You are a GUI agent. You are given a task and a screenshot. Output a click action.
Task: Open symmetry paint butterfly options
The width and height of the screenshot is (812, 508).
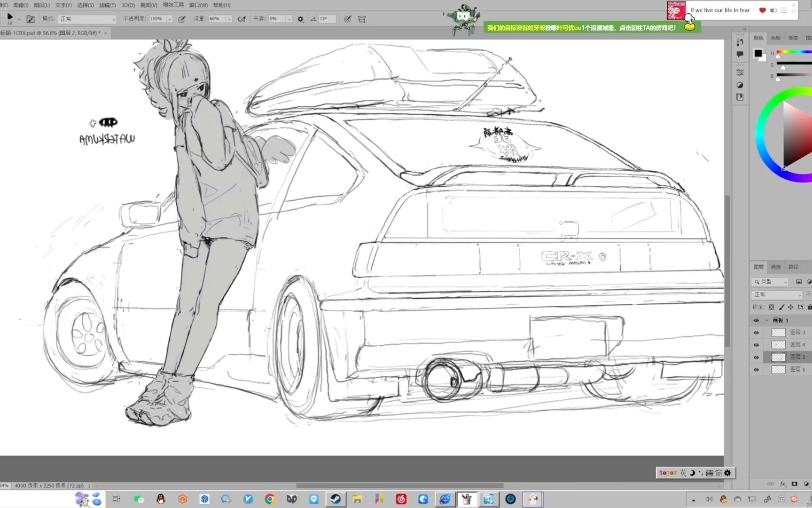(x=362, y=19)
